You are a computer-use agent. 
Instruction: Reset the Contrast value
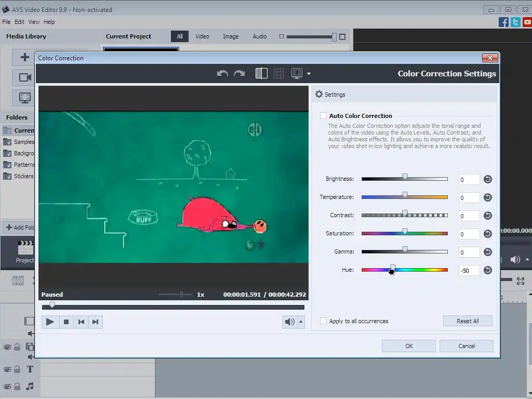[x=487, y=216]
